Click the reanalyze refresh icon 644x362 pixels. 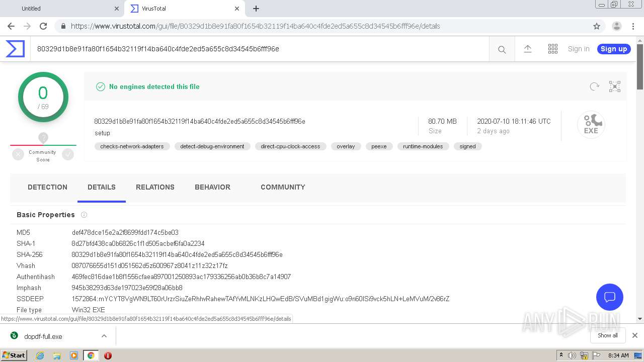tap(595, 86)
